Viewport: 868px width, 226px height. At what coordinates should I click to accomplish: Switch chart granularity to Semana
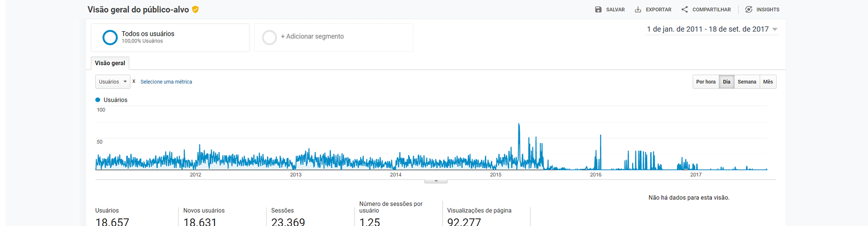747,82
